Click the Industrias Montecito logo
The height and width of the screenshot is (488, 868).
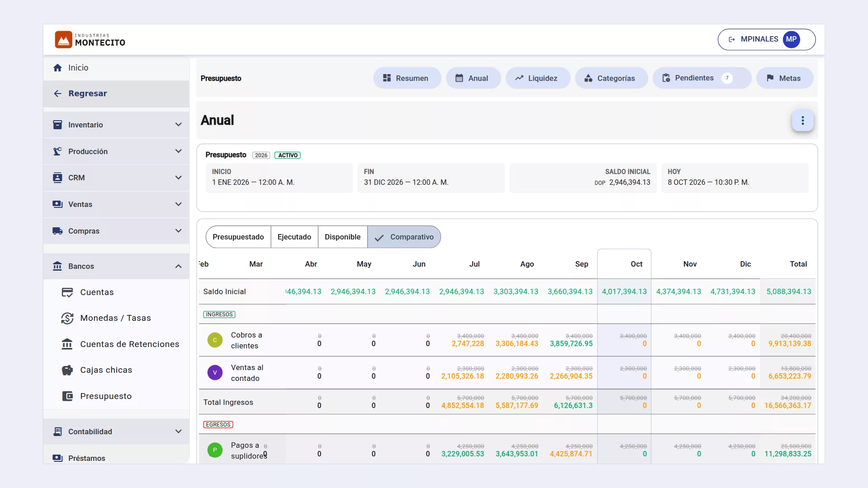pyautogui.click(x=90, y=40)
